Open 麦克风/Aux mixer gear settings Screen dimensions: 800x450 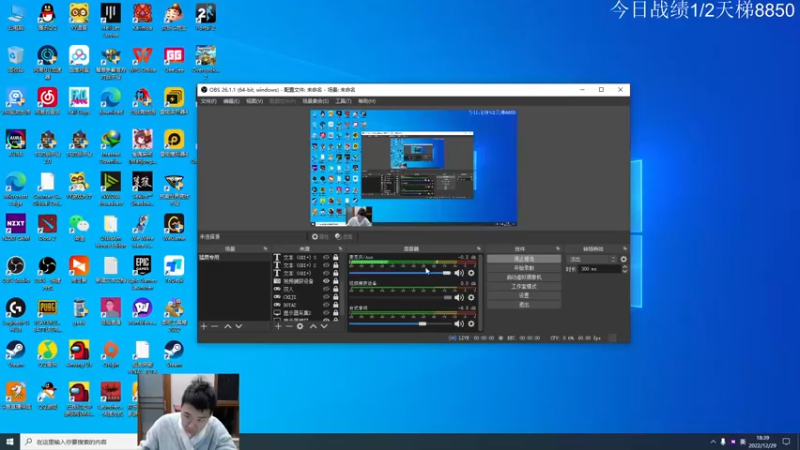tap(471, 273)
